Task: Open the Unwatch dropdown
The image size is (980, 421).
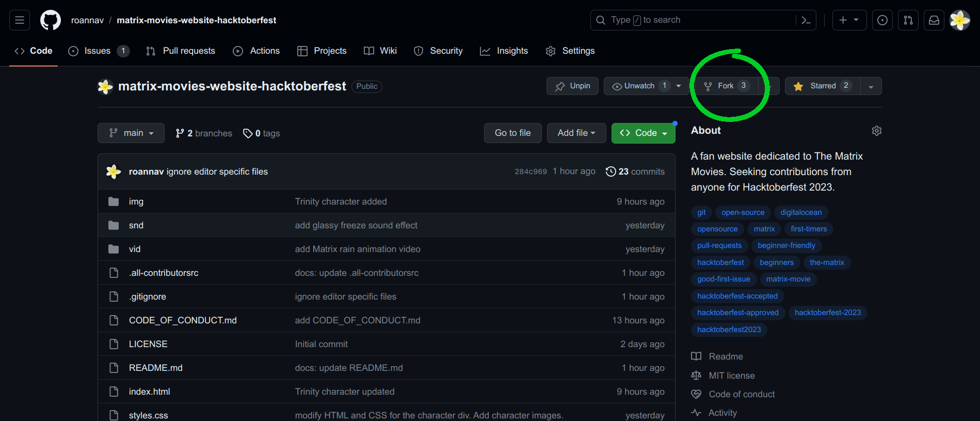Action: pyautogui.click(x=646, y=86)
